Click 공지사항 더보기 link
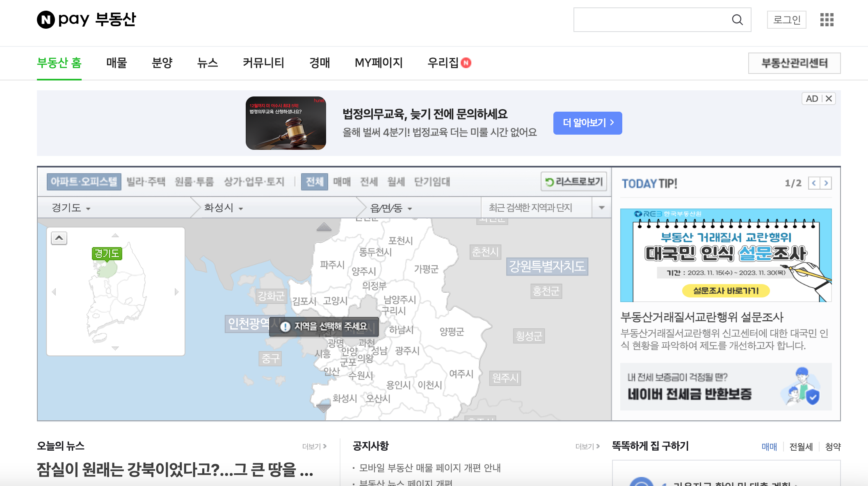 [587, 446]
